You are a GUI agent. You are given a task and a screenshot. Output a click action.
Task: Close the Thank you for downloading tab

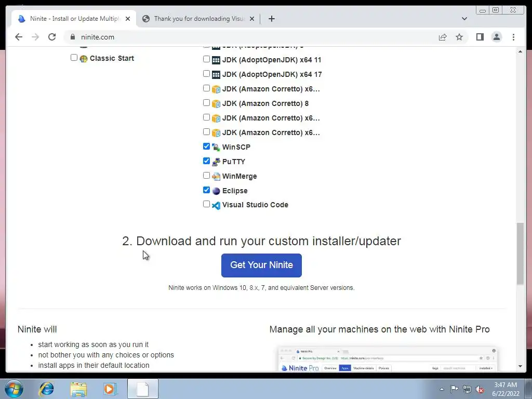click(252, 19)
